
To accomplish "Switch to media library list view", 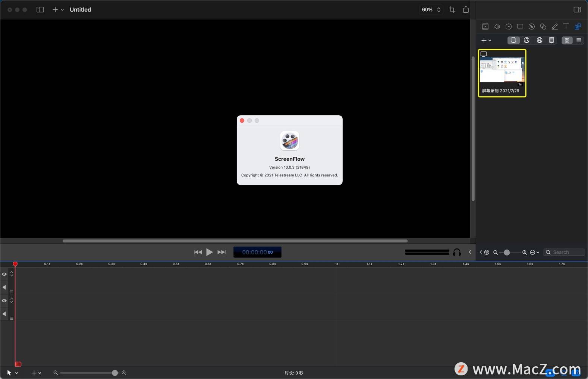I will tap(578, 40).
